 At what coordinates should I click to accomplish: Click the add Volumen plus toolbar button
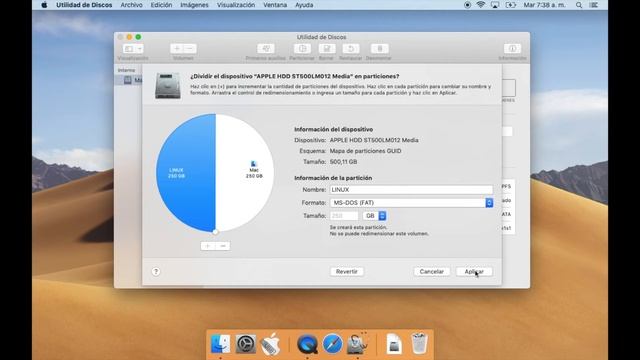177,49
